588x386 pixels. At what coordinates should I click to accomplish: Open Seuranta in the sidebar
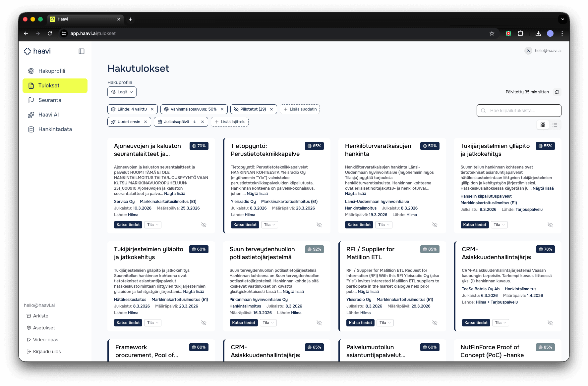50,100
